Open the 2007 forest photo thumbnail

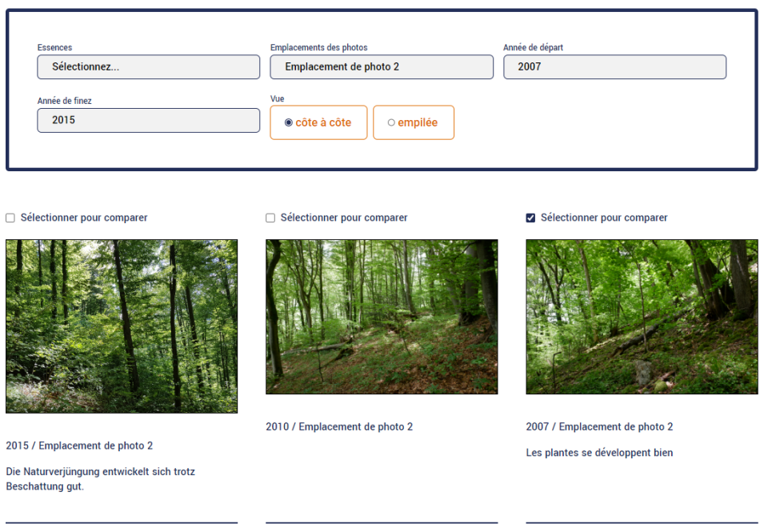[x=642, y=317]
